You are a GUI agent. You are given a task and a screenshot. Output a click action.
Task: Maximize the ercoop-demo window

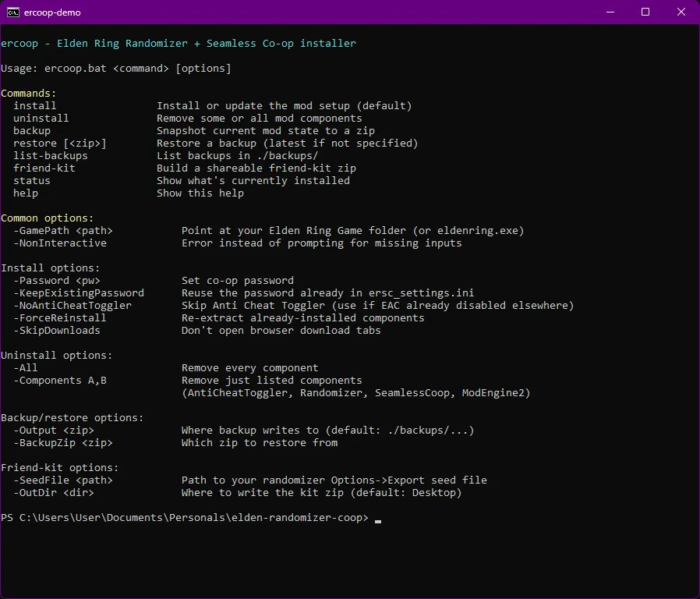(x=645, y=12)
